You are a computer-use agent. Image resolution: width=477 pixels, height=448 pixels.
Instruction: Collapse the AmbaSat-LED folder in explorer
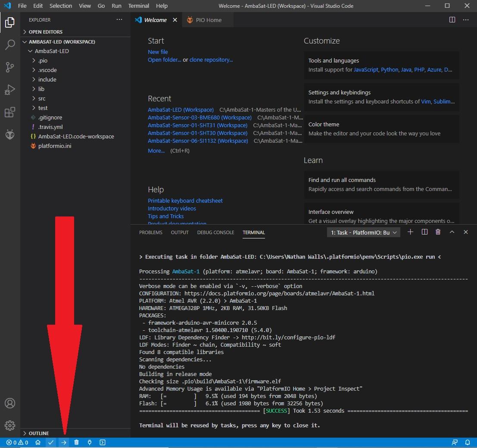point(51,51)
